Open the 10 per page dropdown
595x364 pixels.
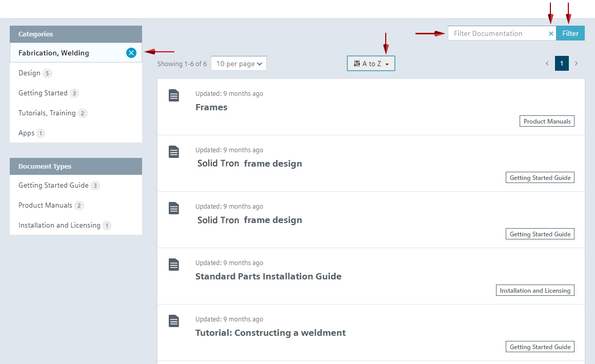(x=239, y=64)
